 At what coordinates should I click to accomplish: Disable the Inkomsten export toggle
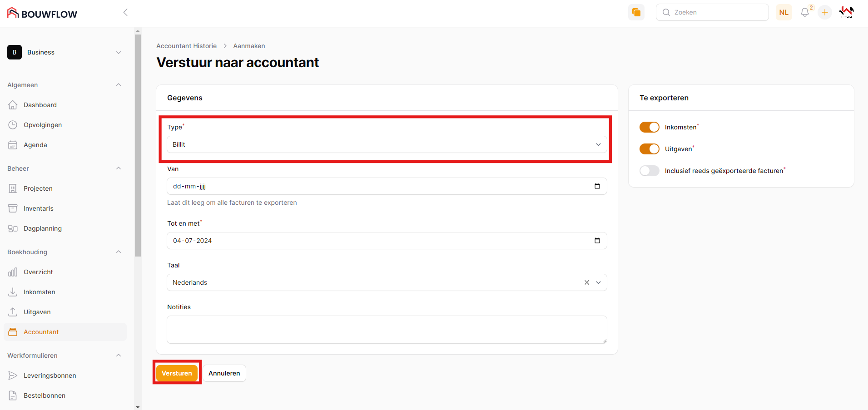(649, 127)
